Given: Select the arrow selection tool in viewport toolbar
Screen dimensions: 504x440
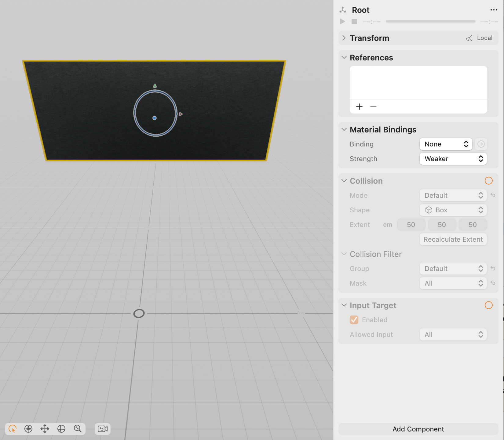Looking at the screenshot, I should [x=12, y=429].
